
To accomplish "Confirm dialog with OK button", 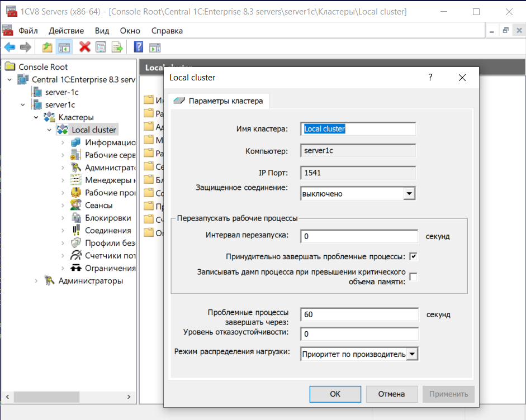I will pyautogui.click(x=335, y=394).
